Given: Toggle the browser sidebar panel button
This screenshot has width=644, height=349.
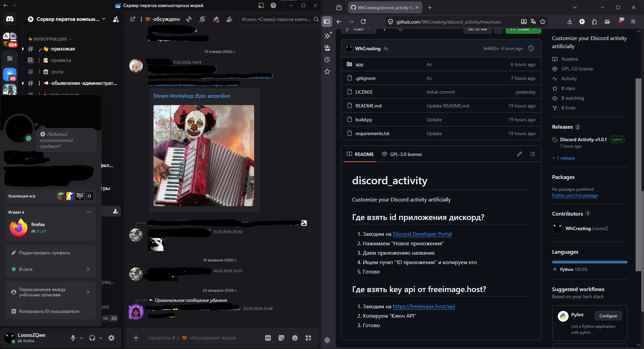Looking at the screenshot, I should tap(327, 22).
